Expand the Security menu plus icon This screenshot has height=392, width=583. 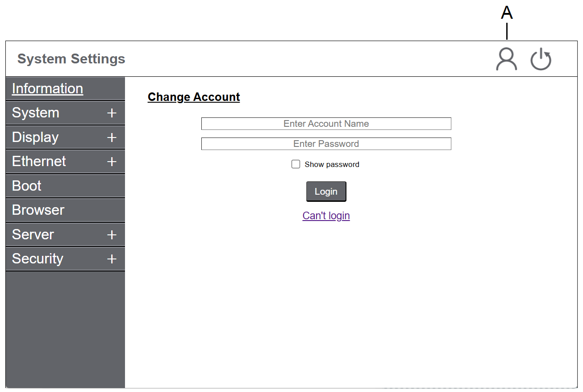(x=112, y=259)
